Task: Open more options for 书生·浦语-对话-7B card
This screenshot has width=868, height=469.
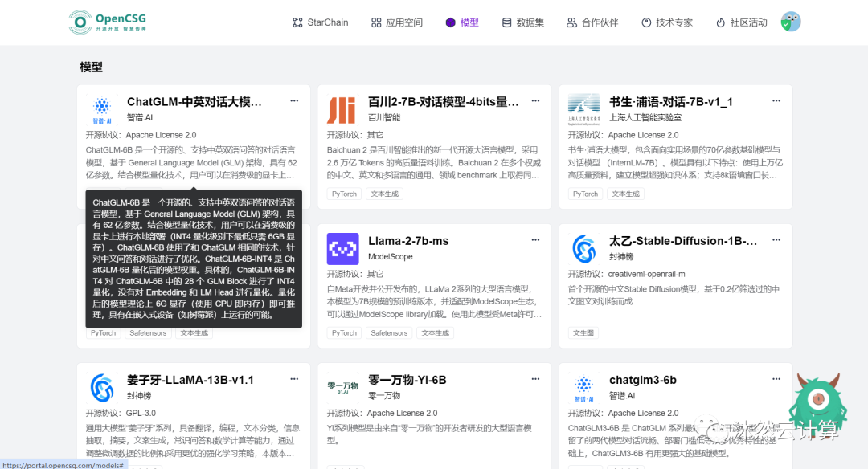Action: coord(776,100)
